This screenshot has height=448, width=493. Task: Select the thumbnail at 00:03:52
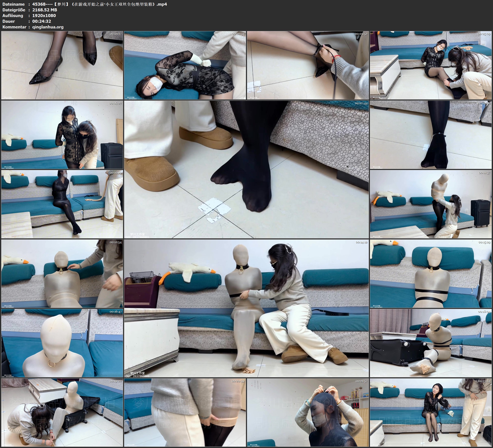coord(308,65)
